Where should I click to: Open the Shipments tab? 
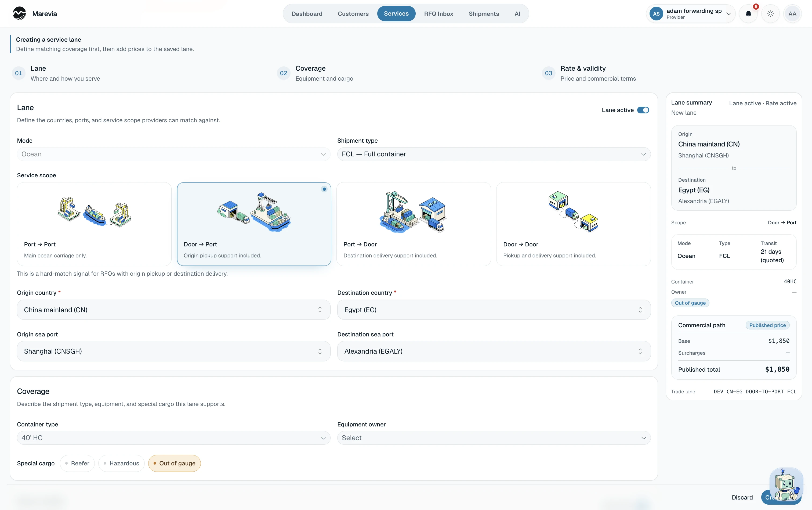click(x=484, y=14)
